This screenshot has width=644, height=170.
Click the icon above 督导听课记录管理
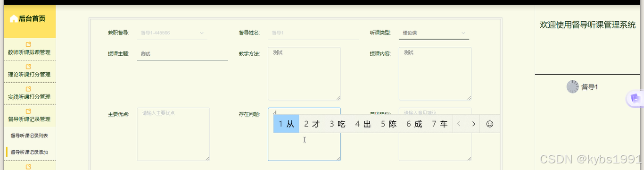pyautogui.click(x=29, y=111)
